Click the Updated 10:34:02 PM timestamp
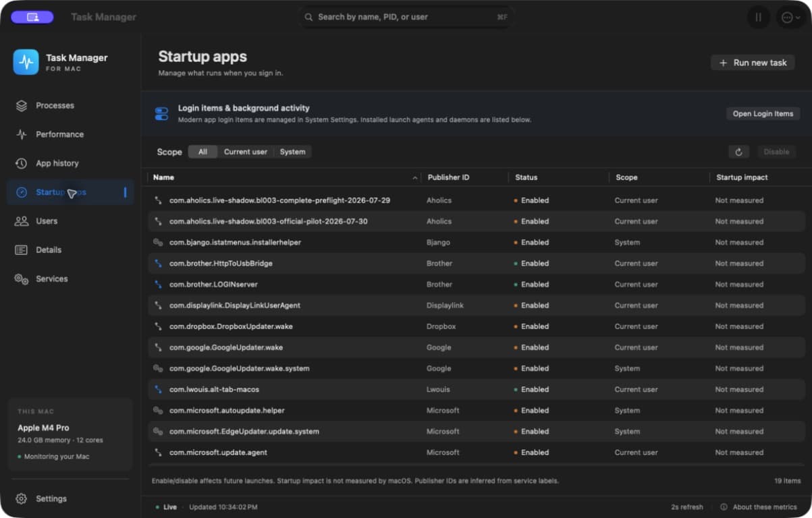The width and height of the screenshot is (812, 518). tap(223, 507)
